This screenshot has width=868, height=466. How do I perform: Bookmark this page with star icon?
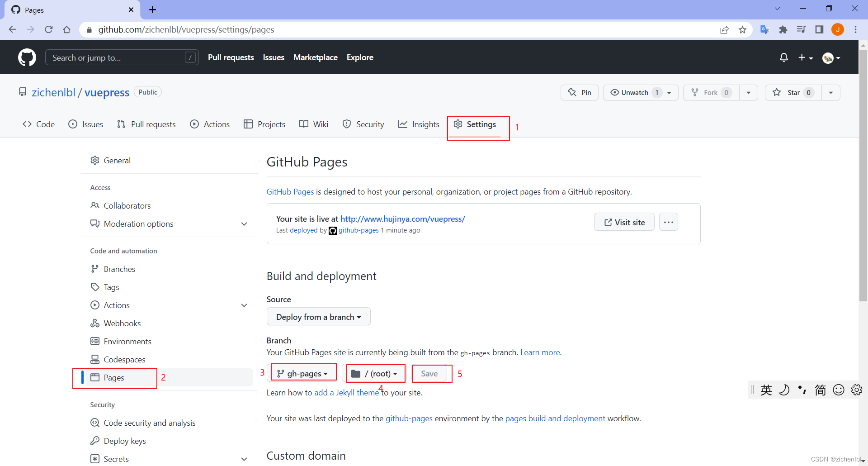coord(742,29)
